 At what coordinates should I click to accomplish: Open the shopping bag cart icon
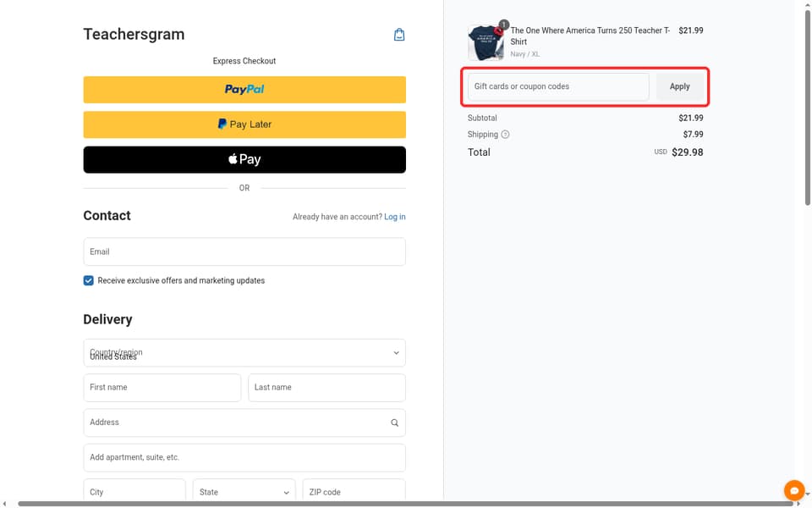pos(398,35)
